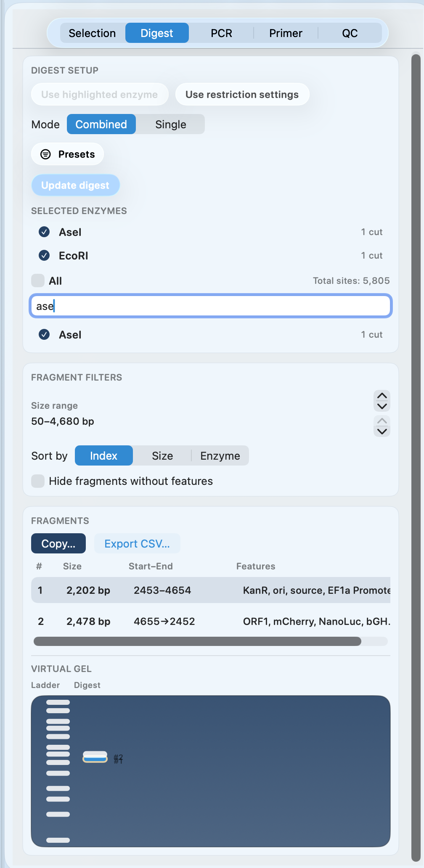This screenshot has width=424, height=868.
Task: Switch Mode to Single
Action: (170, 124)
